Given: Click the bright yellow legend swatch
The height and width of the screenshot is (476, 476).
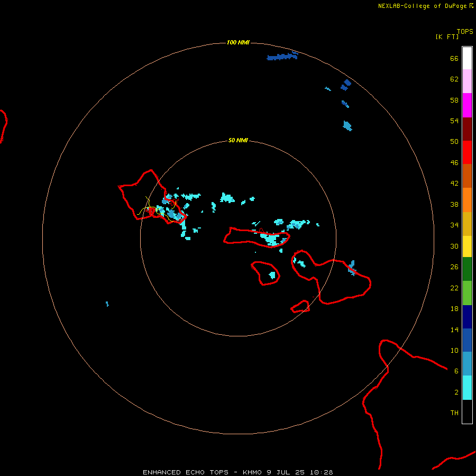Looking at the screenshot, I should (x=467, y=246).
